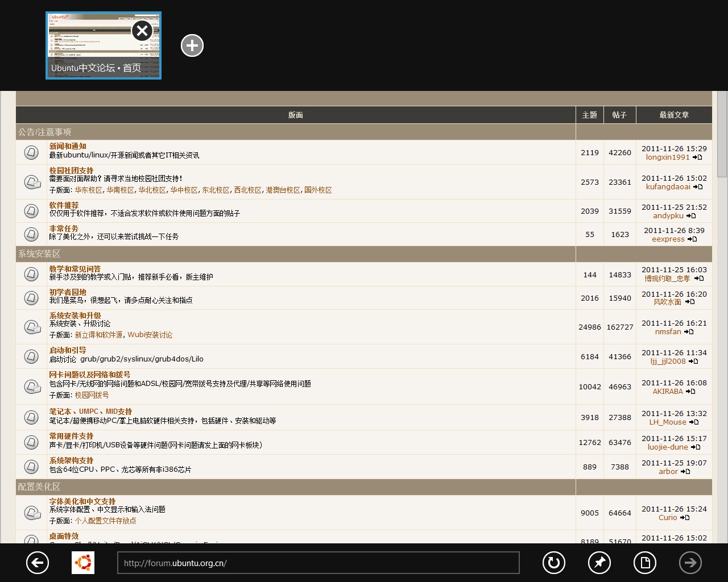728x582 pixels.
Task: Open the 非常任务 forum
Action: pos(64,228)
